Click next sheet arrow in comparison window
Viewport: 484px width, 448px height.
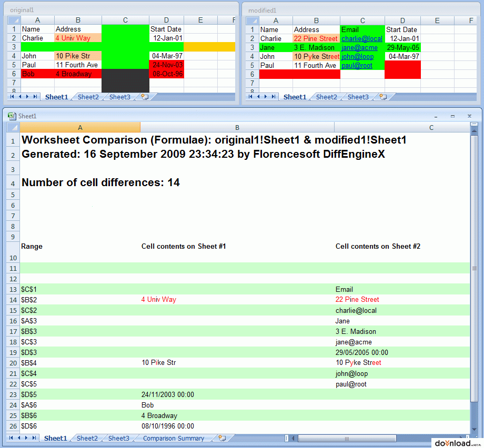tap(26, 438)
